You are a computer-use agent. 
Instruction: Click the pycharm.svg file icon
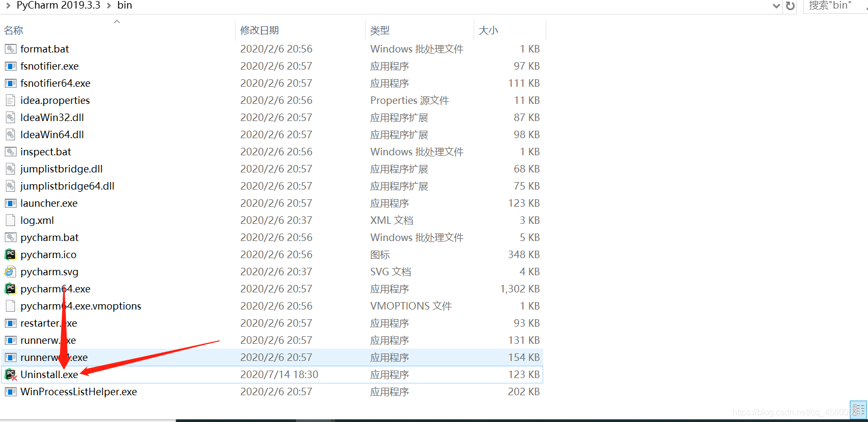[10, 272]
